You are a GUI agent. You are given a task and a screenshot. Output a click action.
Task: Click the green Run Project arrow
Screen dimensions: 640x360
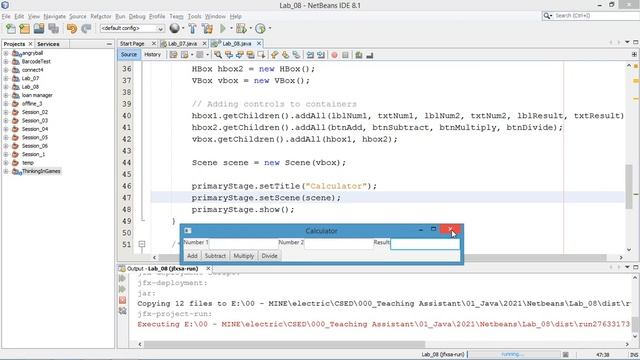tap(223, 28)
